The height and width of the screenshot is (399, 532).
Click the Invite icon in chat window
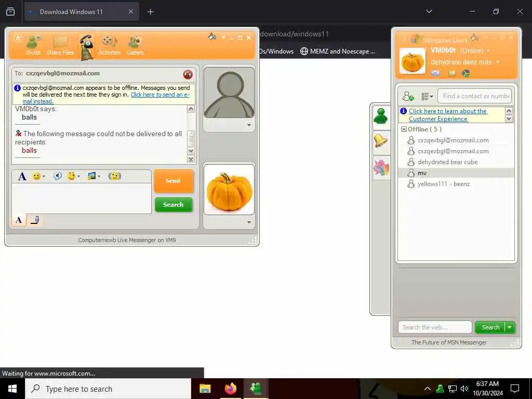(x=33, y=45)
